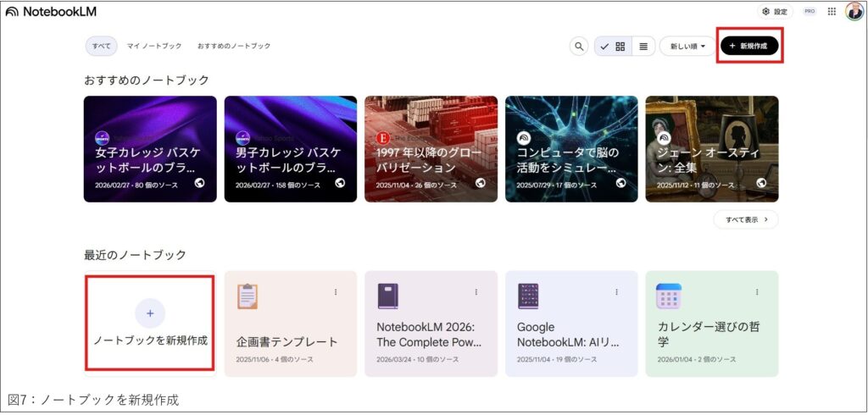Image resolution: width=868 pixels, height=415 pixels.
Task: Switch to list view layout
Action: point(643,47)
